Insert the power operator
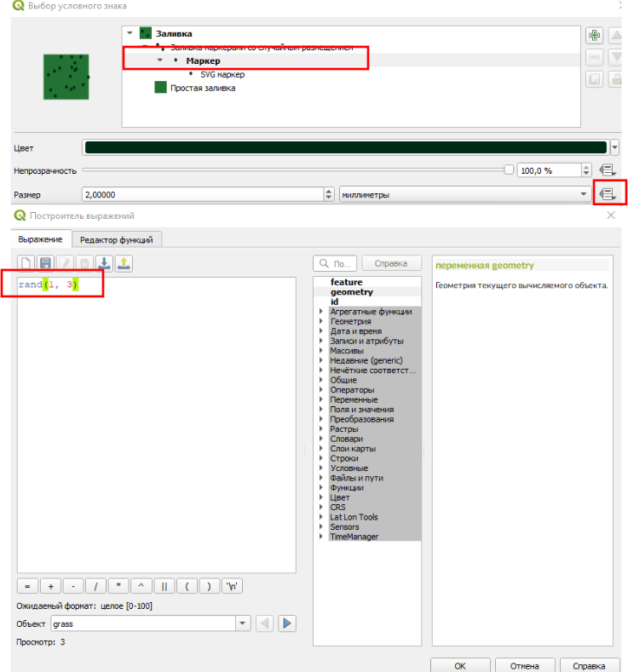Image resolution: width=628 pixels, height=672 pixels. point(141,586)
